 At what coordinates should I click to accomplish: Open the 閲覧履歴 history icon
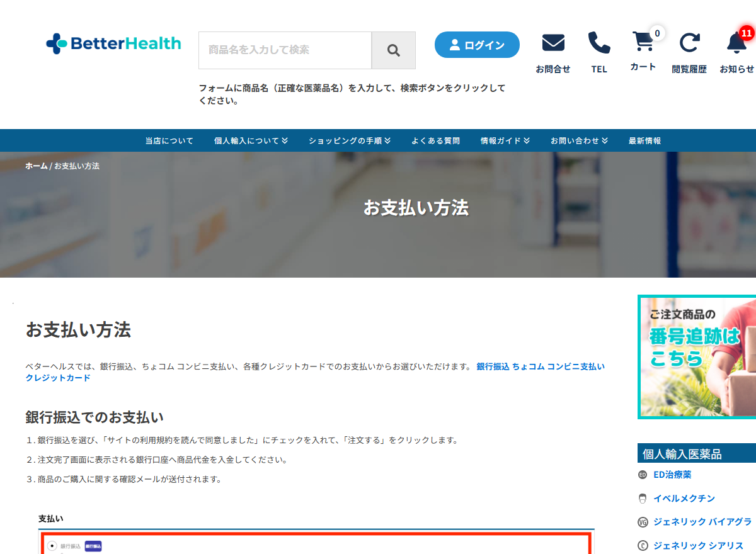[689, 43]
